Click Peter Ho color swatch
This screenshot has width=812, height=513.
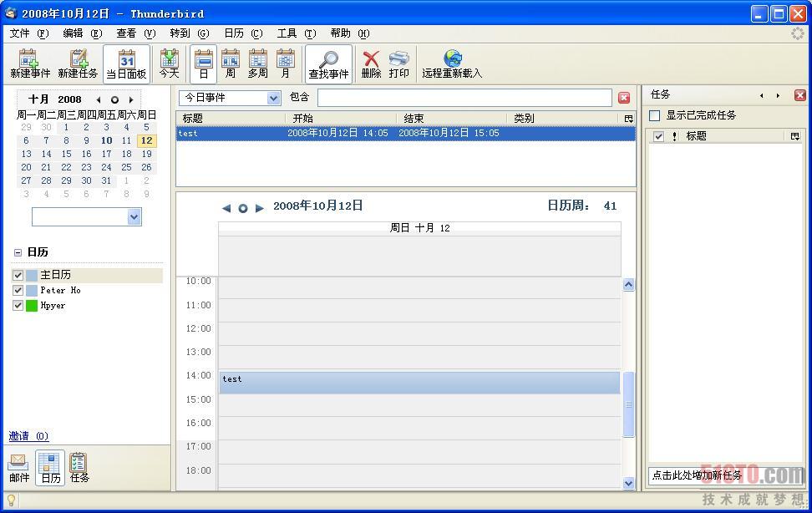pos(32,290)
